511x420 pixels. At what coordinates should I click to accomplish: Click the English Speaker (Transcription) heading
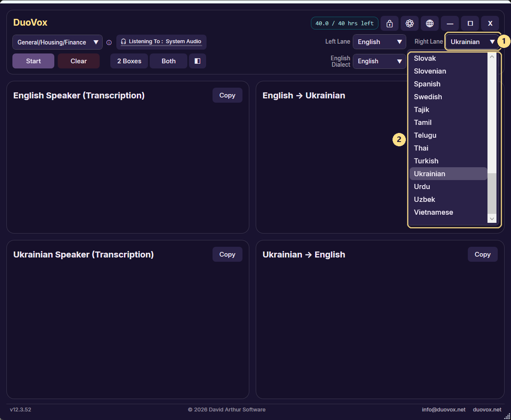pyautogui.click(x=79, y=95)
